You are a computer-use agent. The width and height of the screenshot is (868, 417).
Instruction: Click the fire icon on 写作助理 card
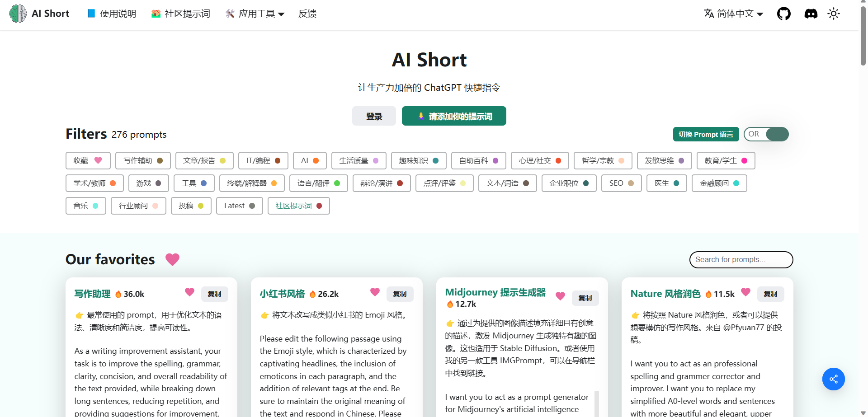click(118, 294)
